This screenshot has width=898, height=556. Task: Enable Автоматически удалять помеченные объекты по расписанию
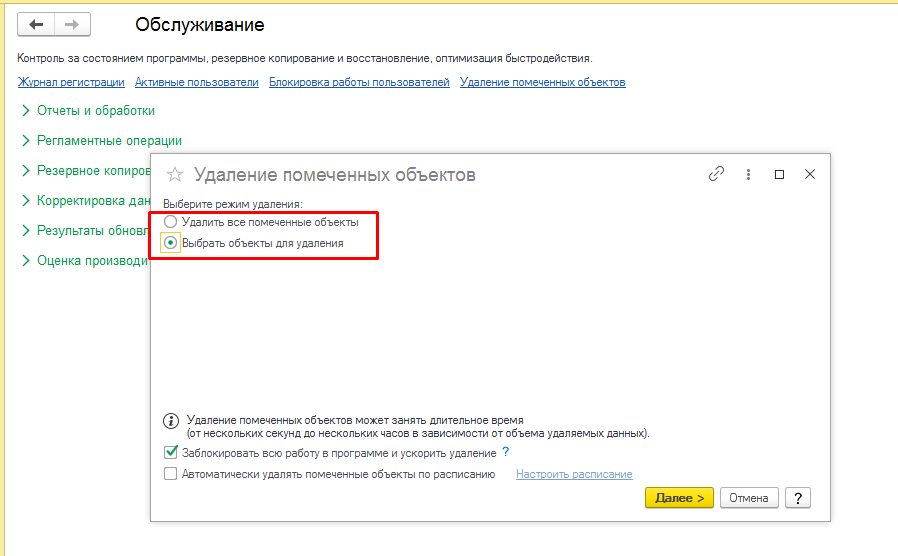[171, 474]
